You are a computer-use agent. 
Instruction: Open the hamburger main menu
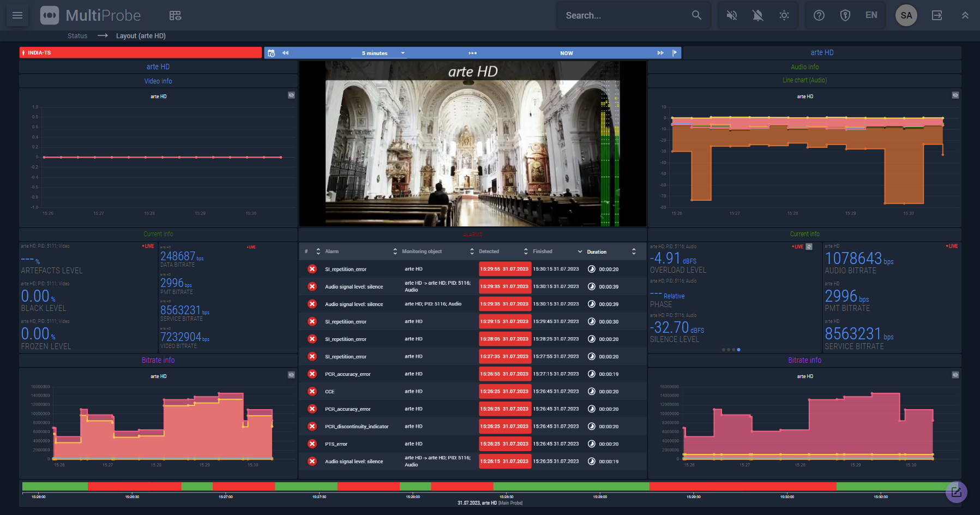[x=17, y=15]
